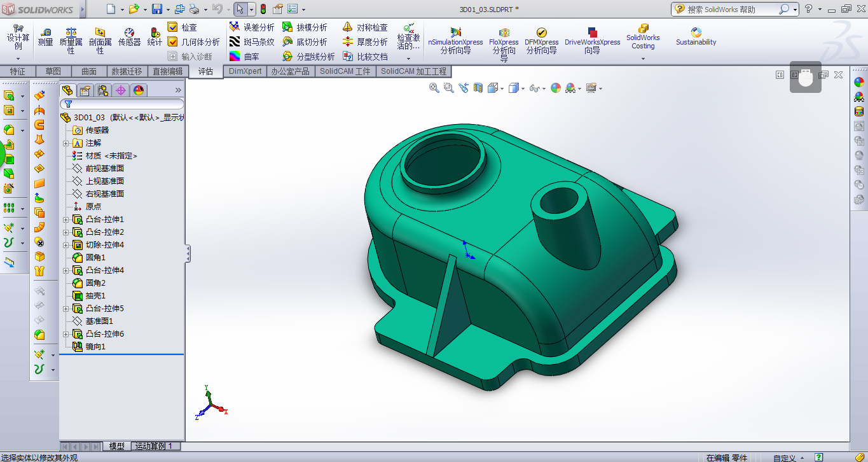Click the Save disk icon

(156, 10)
